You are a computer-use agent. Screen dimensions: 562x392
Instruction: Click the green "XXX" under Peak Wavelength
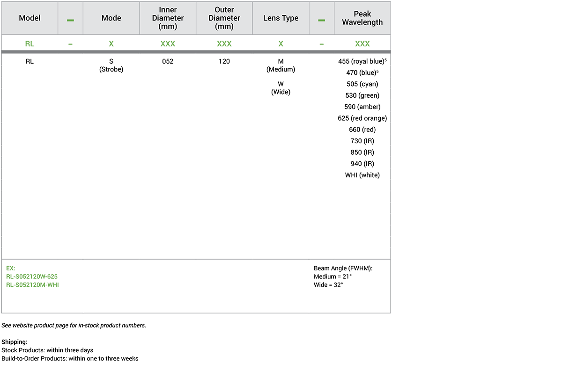[x=362, y=44]
